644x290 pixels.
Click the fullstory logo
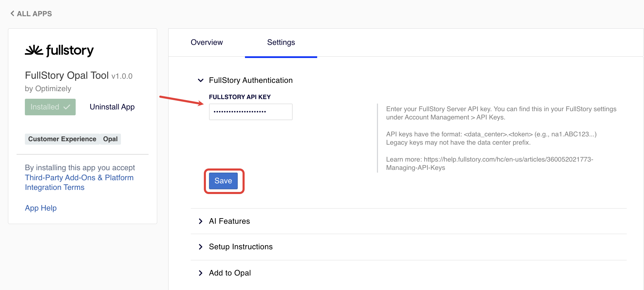[x=59, y=50]
